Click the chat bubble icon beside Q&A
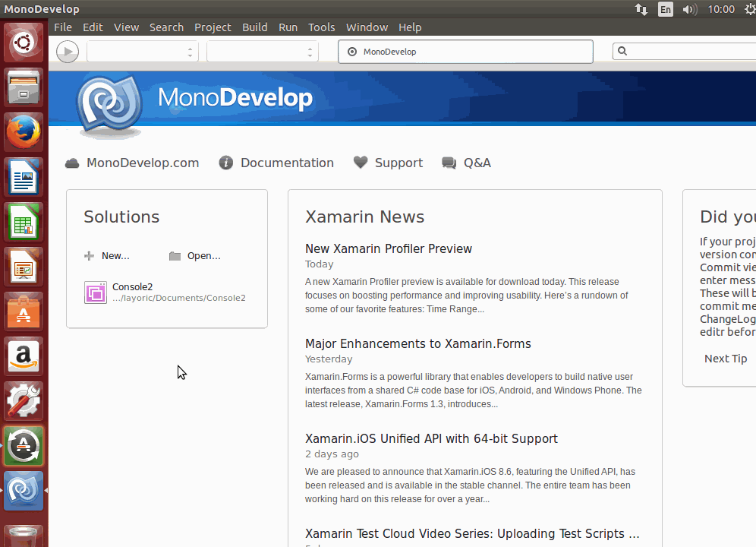Image resolution: width=756 pixels, height=547 pixels. pos(449,163)
